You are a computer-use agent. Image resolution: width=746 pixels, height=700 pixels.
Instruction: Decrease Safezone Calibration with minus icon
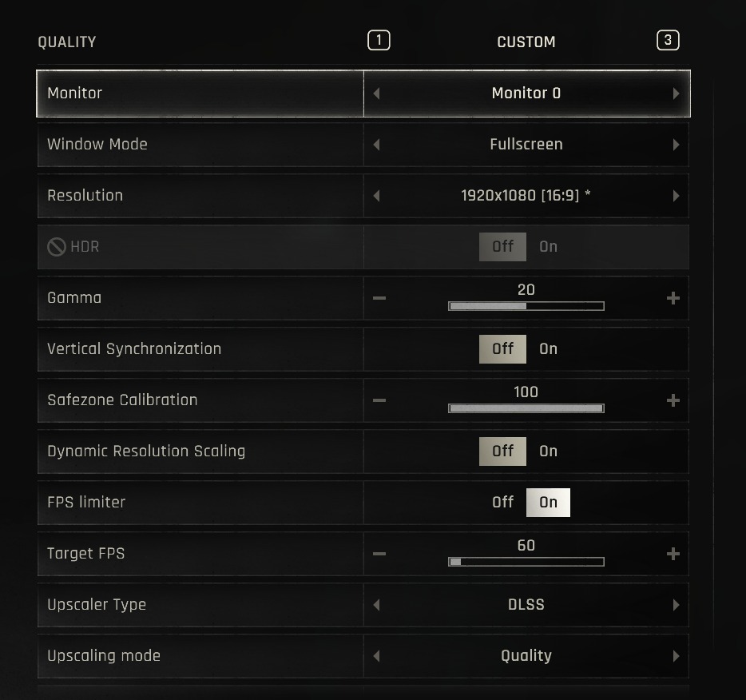pos(379,400)
